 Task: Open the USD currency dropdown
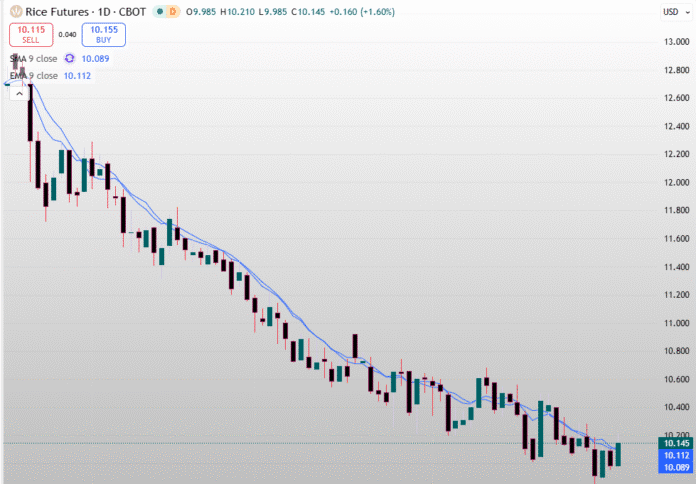click(x=670, y=11)
